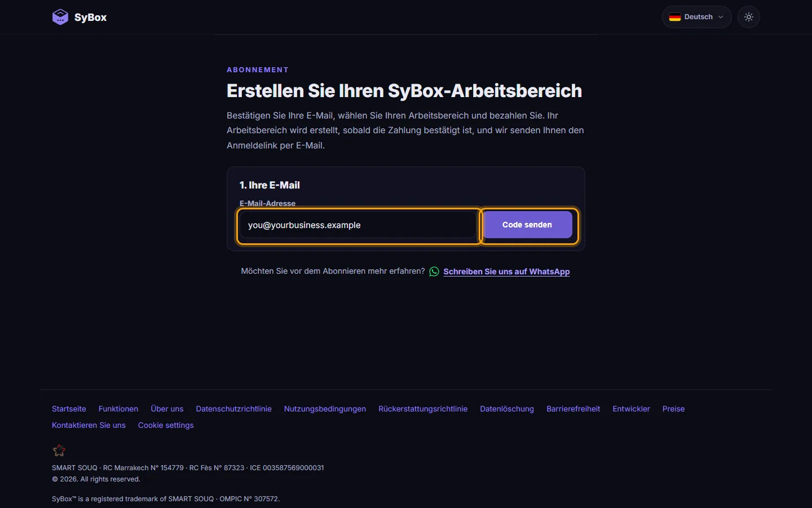Open Cookie settings in the footer
The width and height of the screenshot is (812, 508).
coord(166,425)
